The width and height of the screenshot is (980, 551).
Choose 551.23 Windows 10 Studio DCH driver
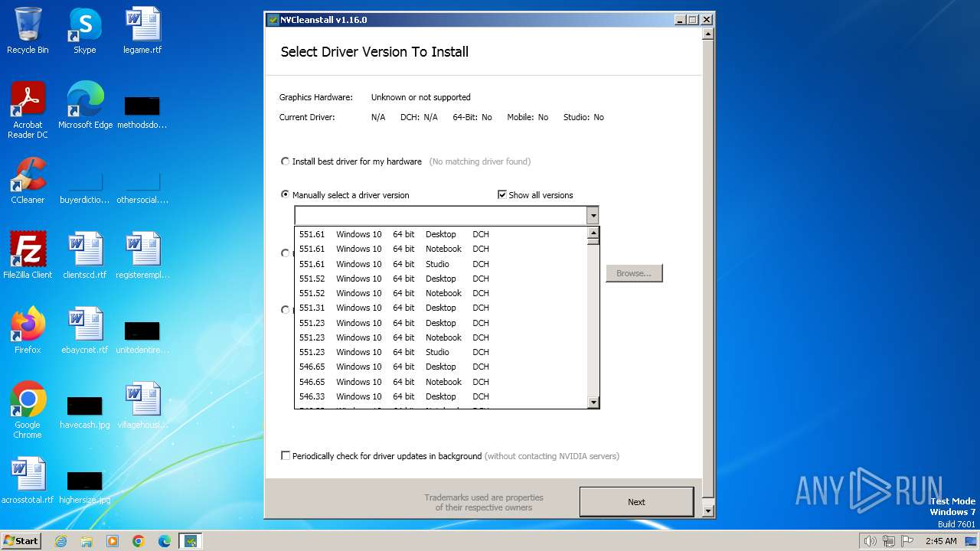coord(441,352)
